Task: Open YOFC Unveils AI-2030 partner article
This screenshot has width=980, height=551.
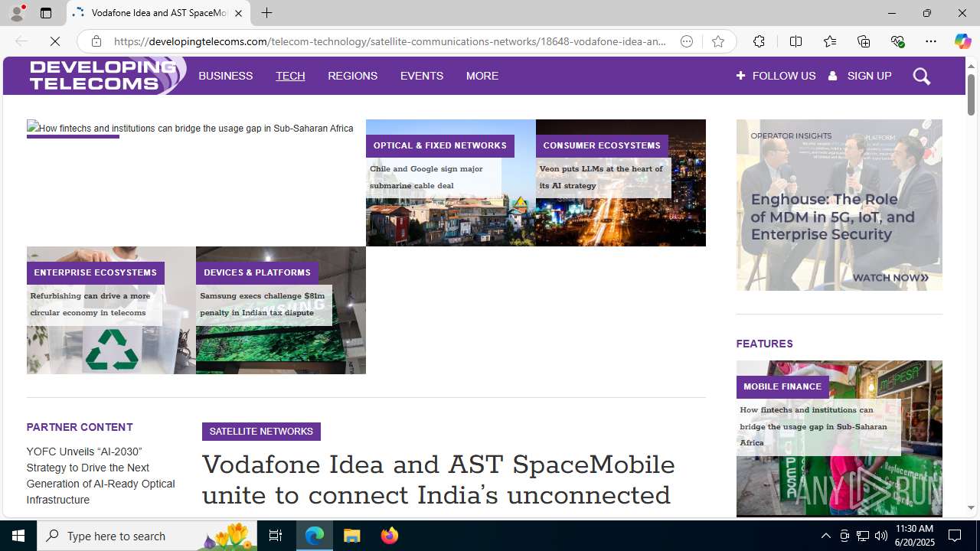Action: point(100,476)
